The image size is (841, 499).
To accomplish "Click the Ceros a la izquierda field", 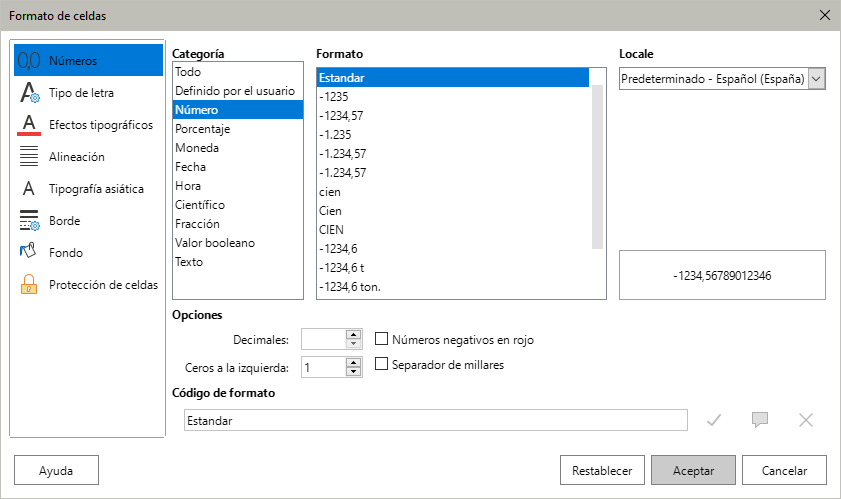I will [323, 367].
